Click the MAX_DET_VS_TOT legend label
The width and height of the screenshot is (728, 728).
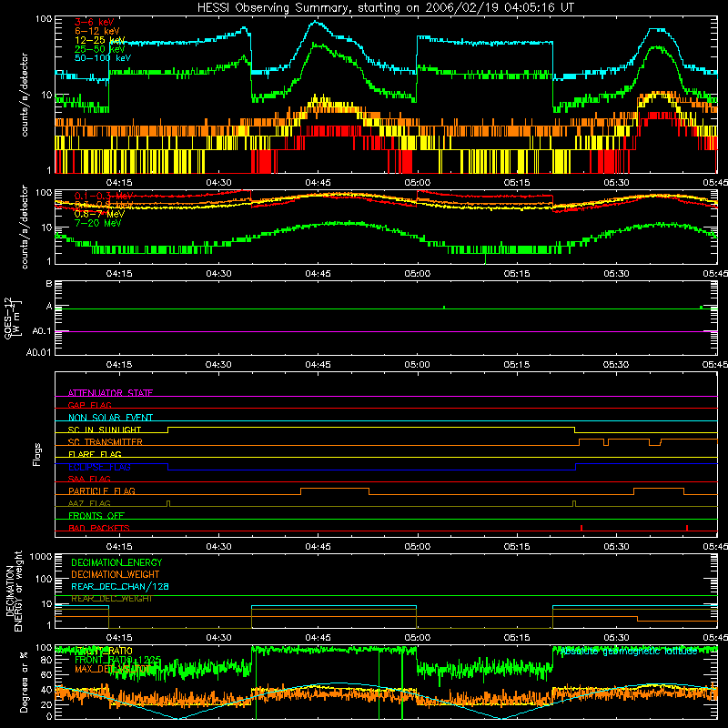click(112, 669)
